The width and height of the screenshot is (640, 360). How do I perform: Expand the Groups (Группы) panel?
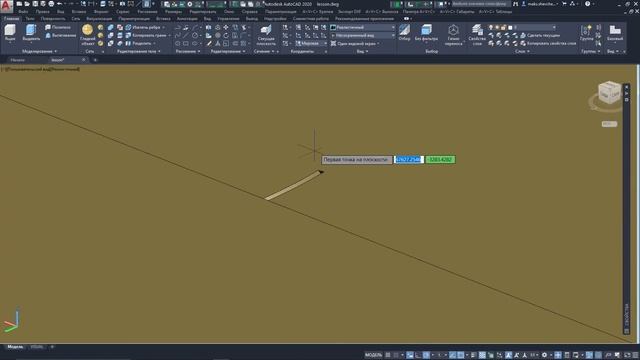tap(590, 51)
